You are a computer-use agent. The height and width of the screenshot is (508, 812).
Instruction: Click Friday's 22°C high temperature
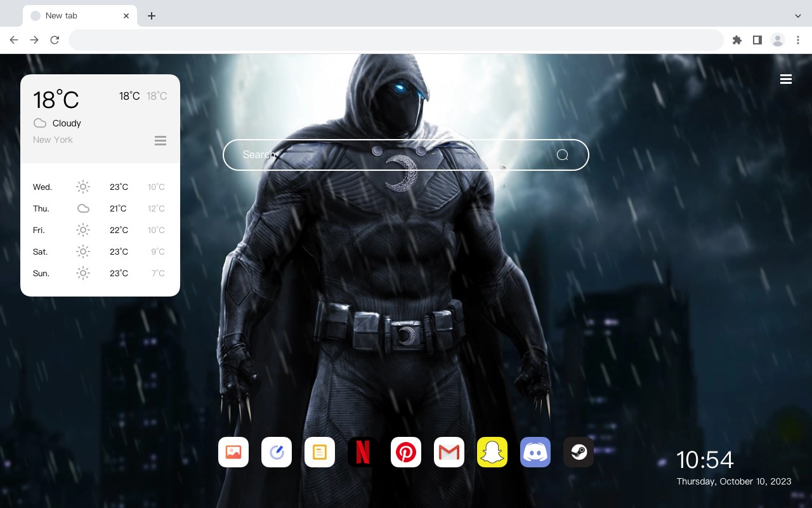[119, 230]
